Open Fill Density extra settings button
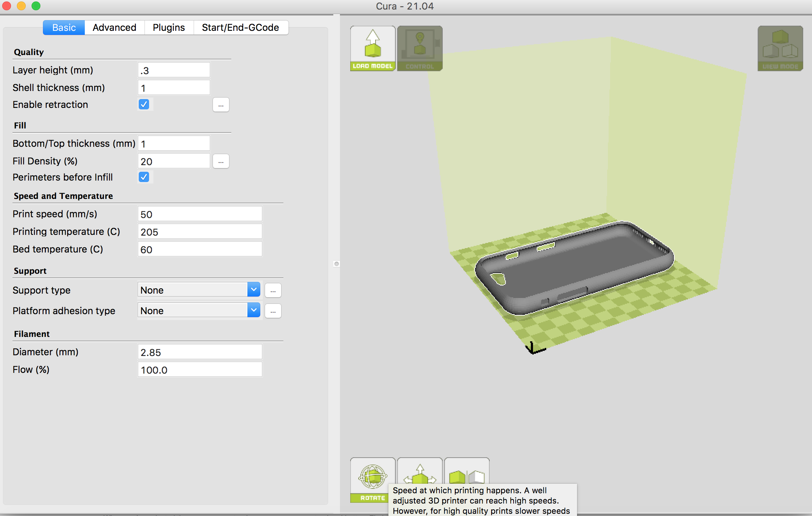This screenshot has height=516, width=812. point(221,161)
